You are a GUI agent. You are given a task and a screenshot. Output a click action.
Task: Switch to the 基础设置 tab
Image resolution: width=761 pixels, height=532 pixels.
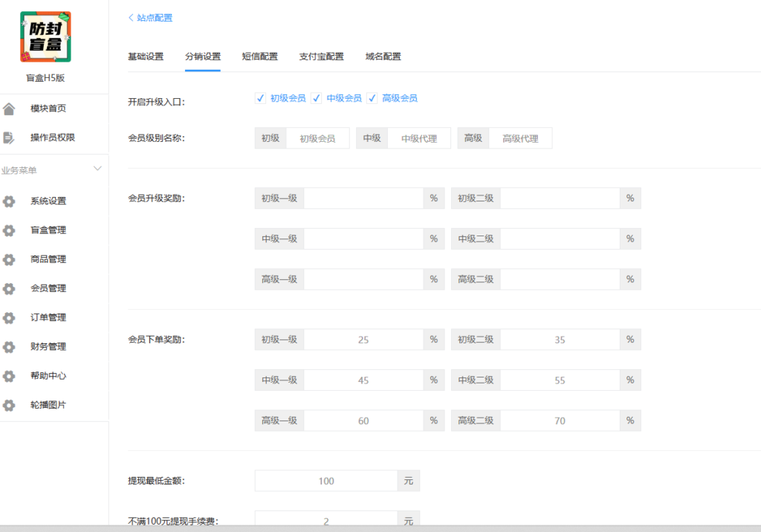coord(146,56)
